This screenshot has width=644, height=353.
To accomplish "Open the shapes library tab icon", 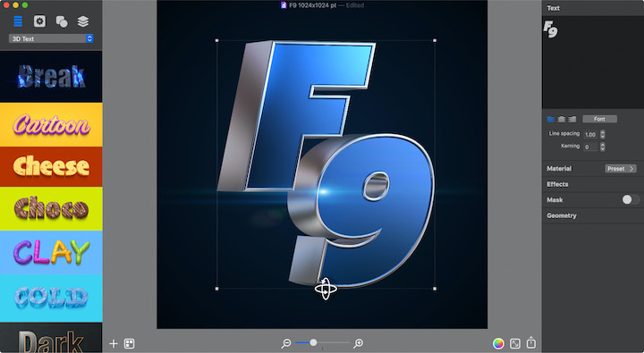I will coord(62,21).
